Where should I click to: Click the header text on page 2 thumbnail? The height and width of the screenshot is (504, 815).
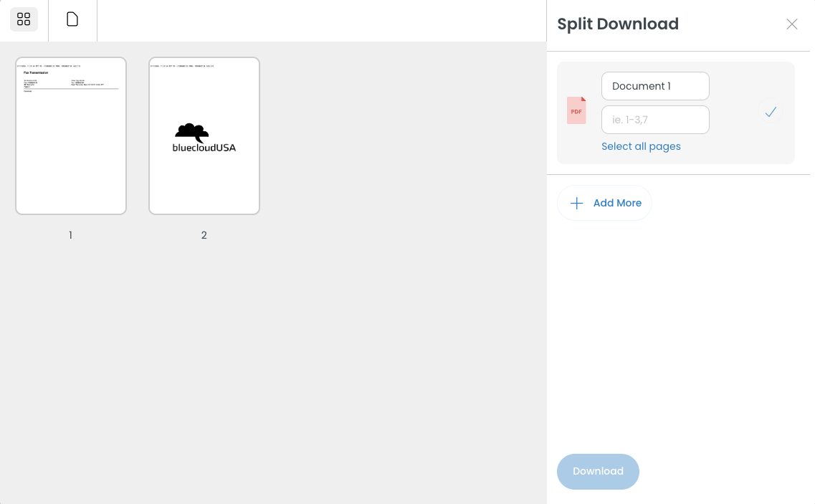point(181,66)
